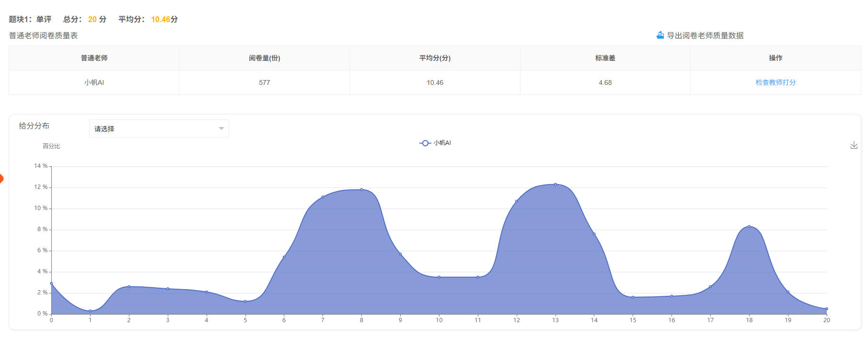Click the peak data point at score 13
Image resolution: width=868 pixels, height=339 pixels.
556,184
